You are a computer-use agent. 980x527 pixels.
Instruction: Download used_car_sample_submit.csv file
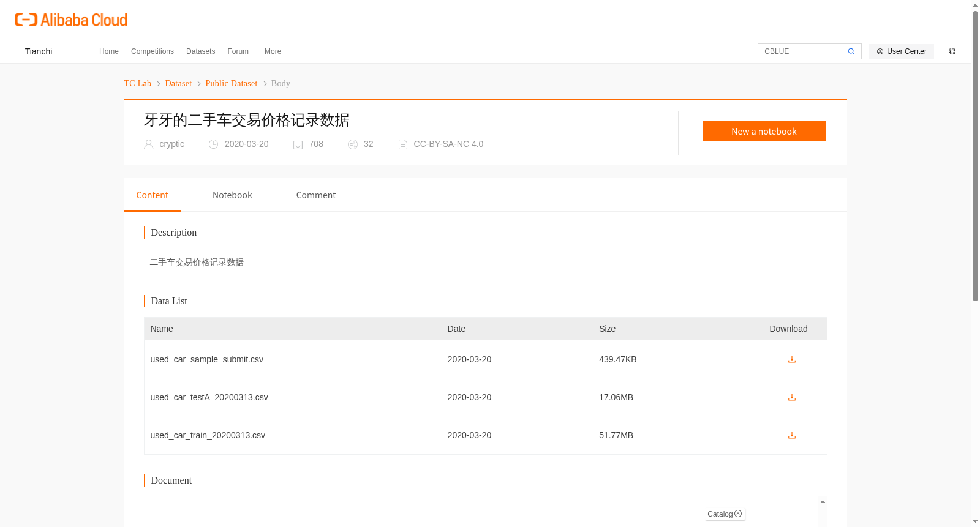coord(791,359)
